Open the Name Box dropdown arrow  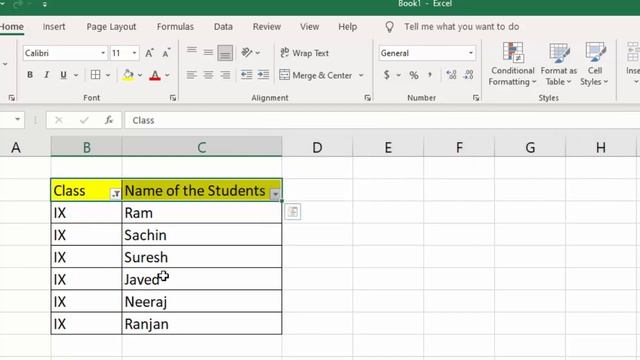[17, 120]
